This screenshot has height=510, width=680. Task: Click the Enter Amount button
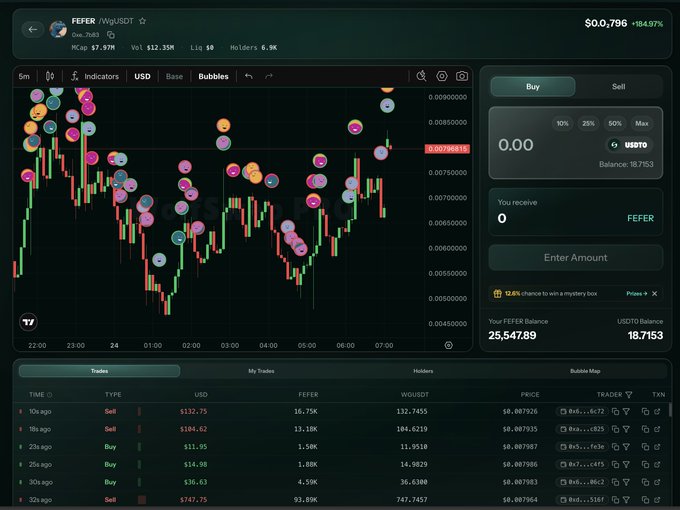pyautogui.click(x=575, y=258)
